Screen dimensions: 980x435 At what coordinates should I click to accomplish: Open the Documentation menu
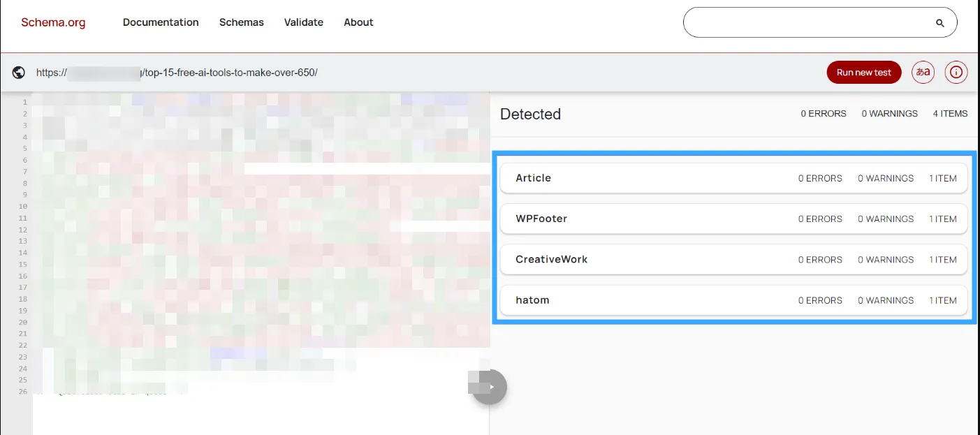point(161,22)
